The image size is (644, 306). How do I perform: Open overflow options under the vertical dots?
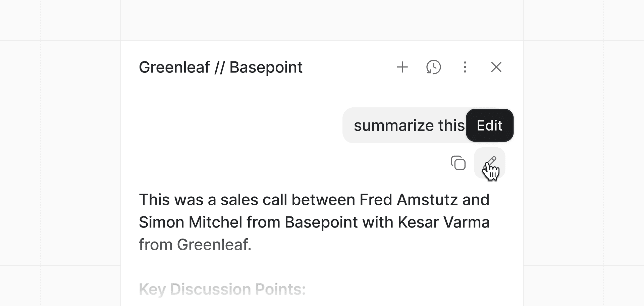(x=465, y=67)
